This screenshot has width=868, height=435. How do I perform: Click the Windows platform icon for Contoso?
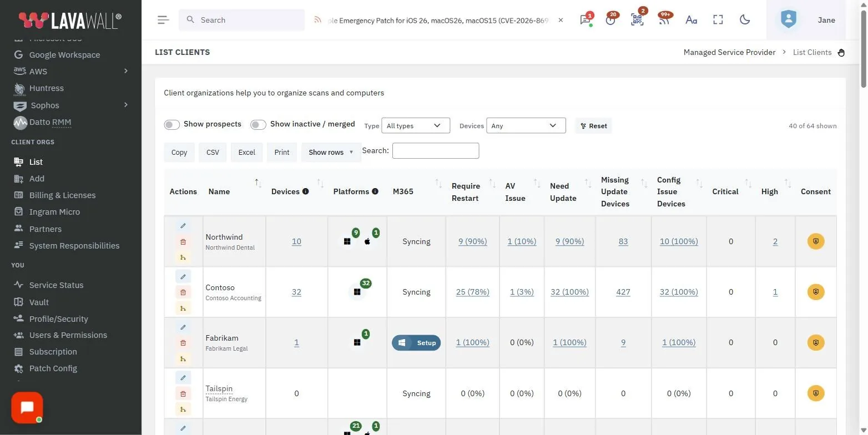coord(357,292)
